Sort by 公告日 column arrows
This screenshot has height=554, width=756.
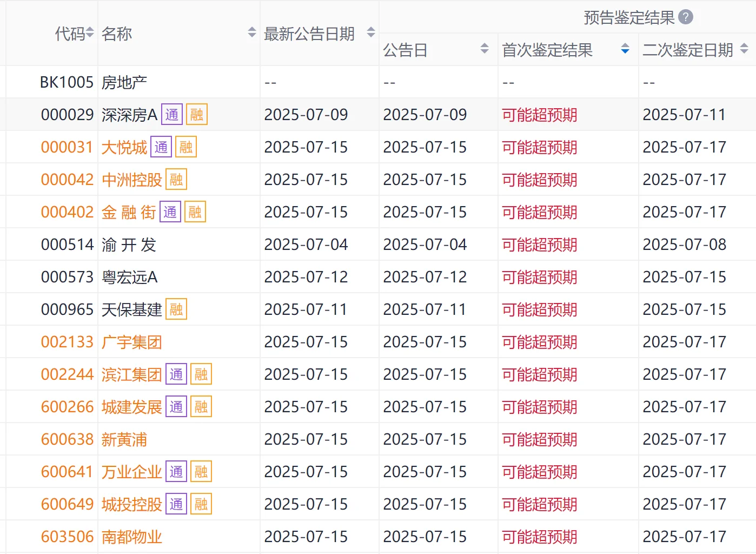point(485,49)
